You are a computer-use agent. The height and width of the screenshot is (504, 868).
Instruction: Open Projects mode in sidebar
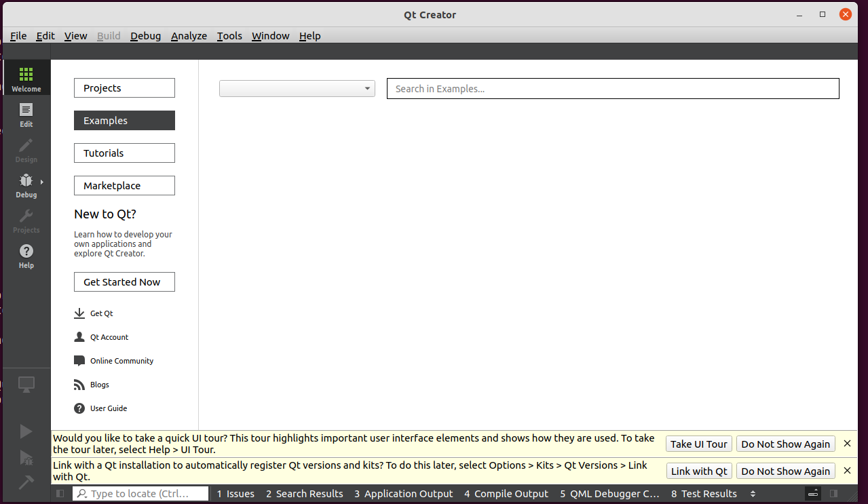click(x=26, y=220)
